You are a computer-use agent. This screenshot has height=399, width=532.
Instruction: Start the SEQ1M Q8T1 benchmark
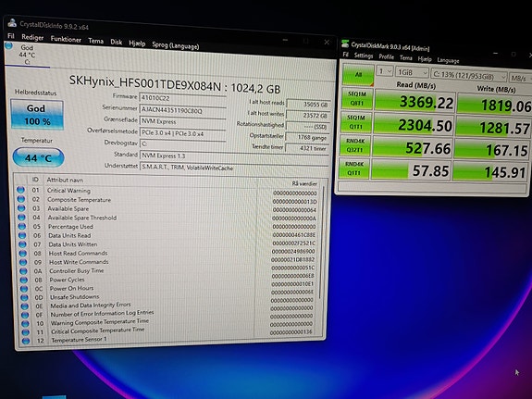coord(357,98)
